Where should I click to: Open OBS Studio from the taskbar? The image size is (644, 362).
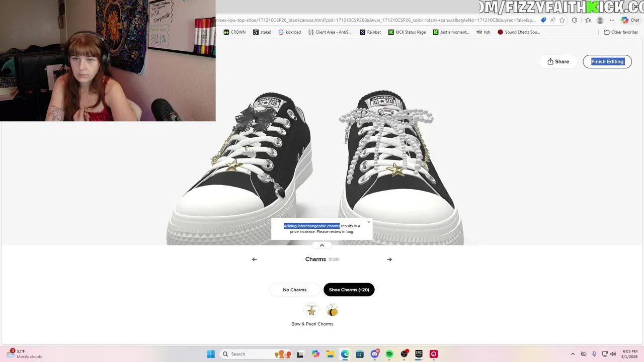pyautogui.click(x=405, y=354)
